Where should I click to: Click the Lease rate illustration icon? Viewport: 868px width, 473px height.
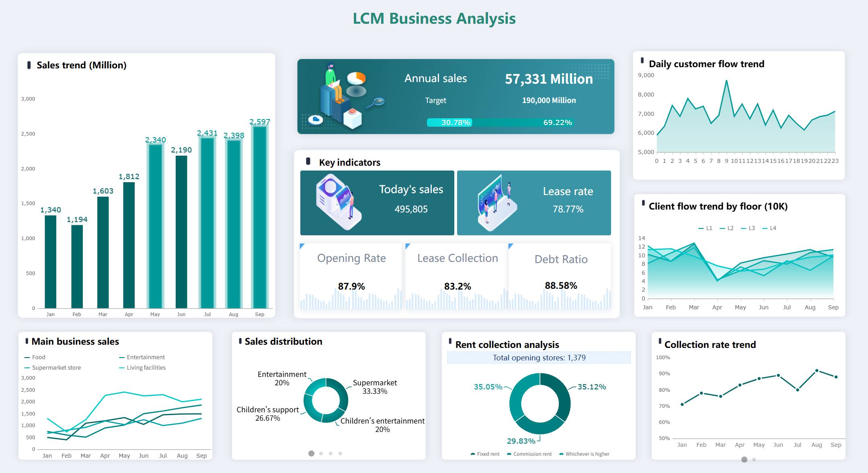(x=496, y=203)
